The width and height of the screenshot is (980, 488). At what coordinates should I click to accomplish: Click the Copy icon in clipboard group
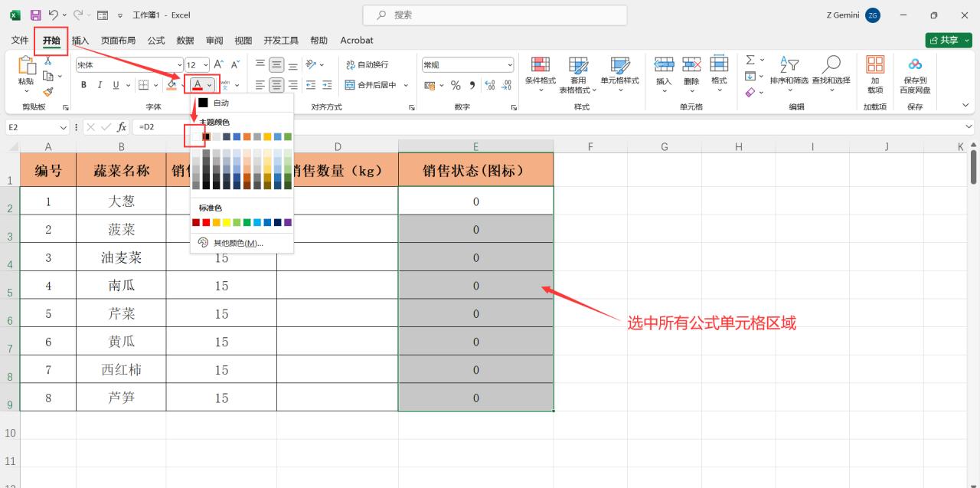coord(47,76)
